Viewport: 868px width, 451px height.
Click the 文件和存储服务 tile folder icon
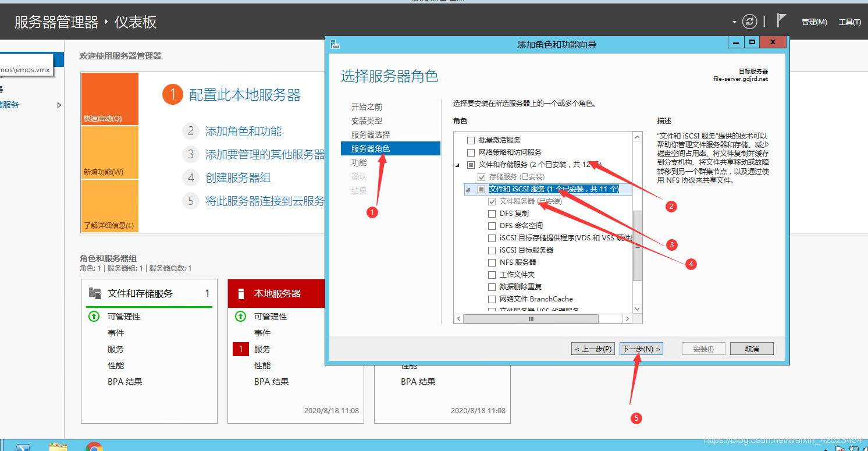pyautogui.click(x=94, y=293)
